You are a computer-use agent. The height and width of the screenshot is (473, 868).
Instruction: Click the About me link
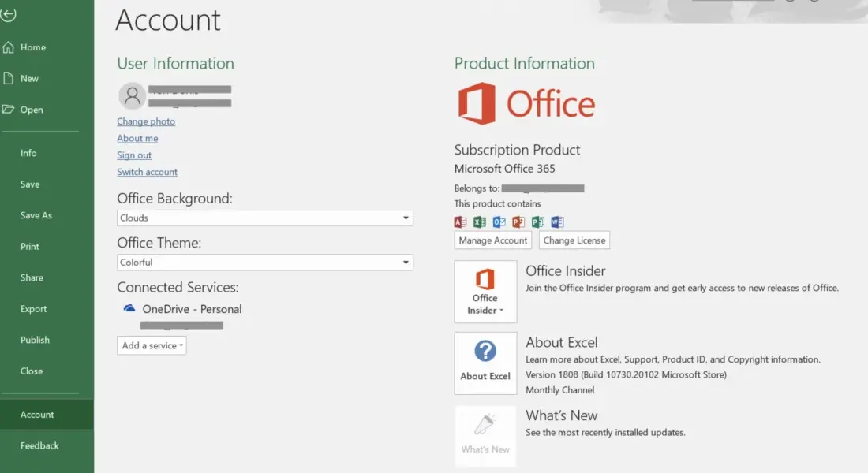pyautogui.click(x=137, y=138)
